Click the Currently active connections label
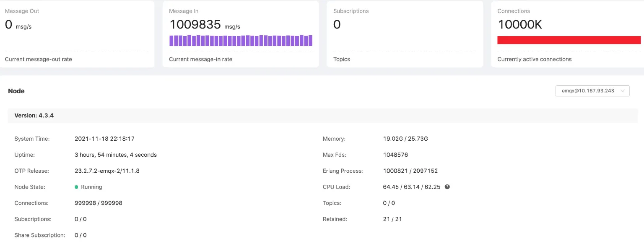This screenshot has width=644, height=242. point(535,59)
